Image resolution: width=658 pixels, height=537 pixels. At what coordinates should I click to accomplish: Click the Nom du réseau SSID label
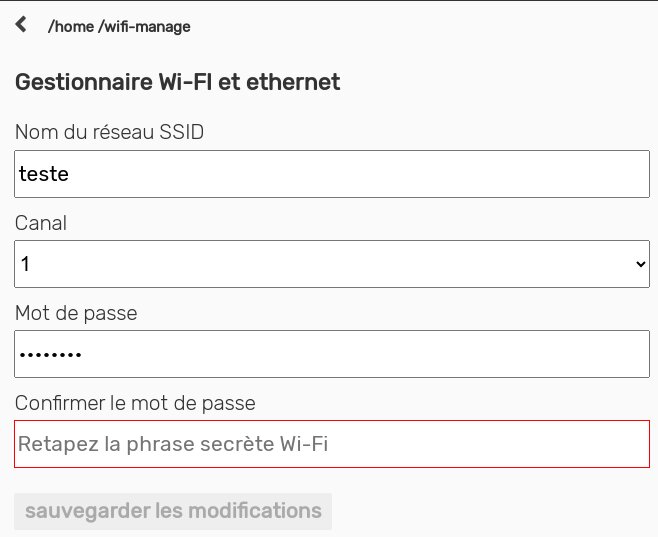click(x=109, y=132)
